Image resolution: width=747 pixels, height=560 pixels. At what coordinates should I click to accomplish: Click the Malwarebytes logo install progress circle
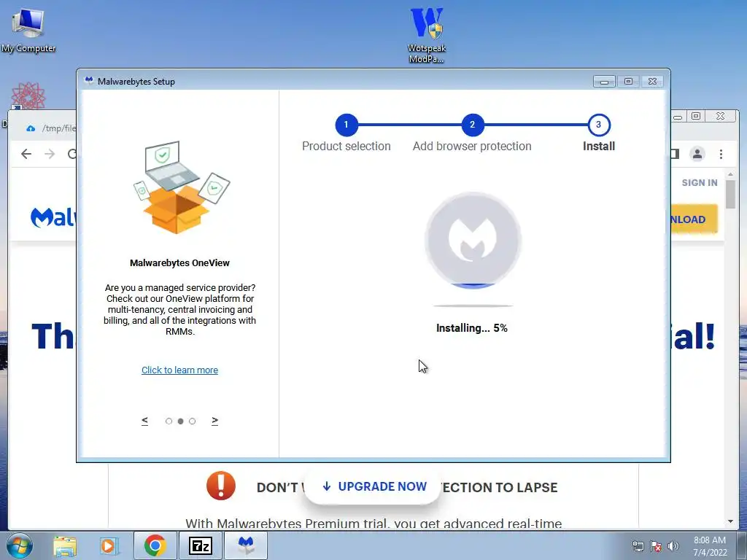point(473,240)
